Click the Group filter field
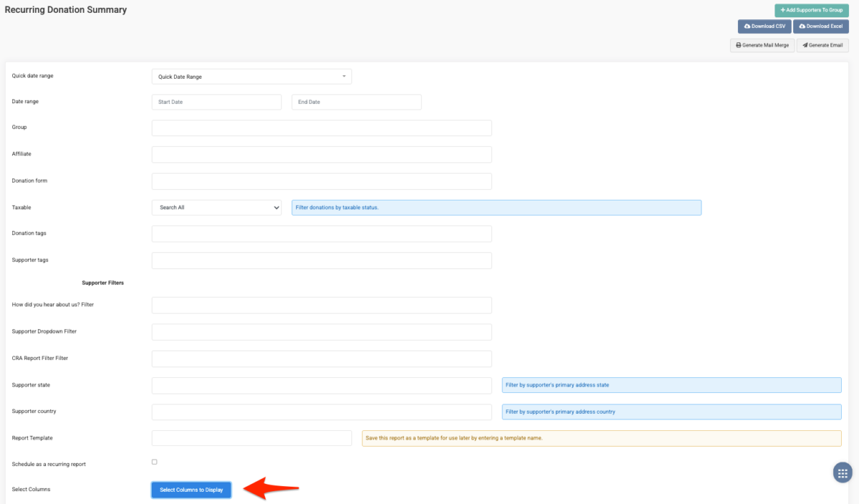 (321, 127)
